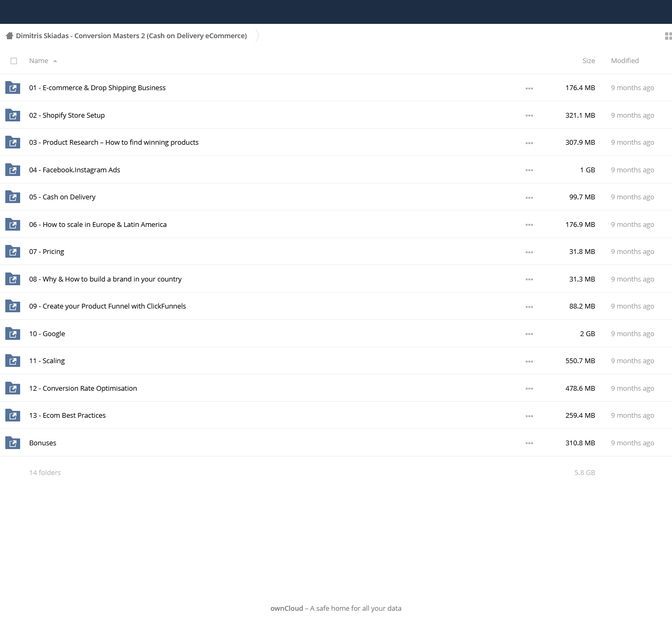Open more actions for 03 Product Research
This screenshot has height=624, width=672.
pos(529,143)
